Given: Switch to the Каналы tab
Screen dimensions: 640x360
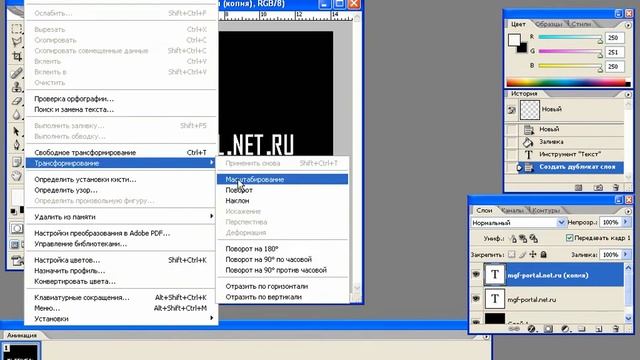Looking at the screenshot, I should (x=512, y=211).
